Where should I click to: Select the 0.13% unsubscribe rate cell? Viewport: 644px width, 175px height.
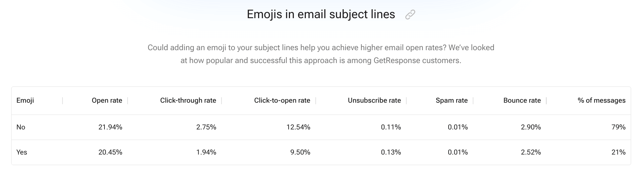pyautogui.click(x=391, y=152)
